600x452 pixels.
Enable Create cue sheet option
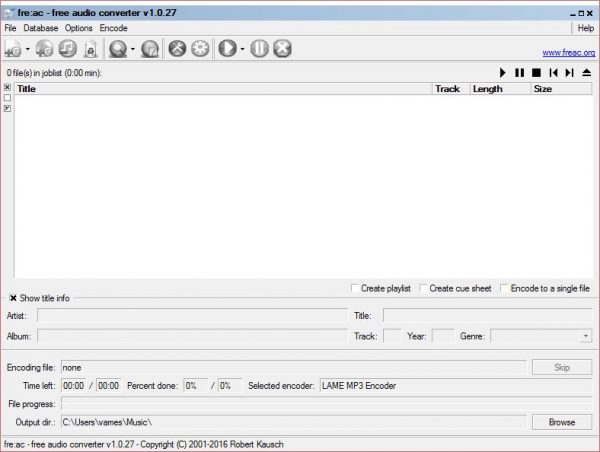(x=455, y=288)
